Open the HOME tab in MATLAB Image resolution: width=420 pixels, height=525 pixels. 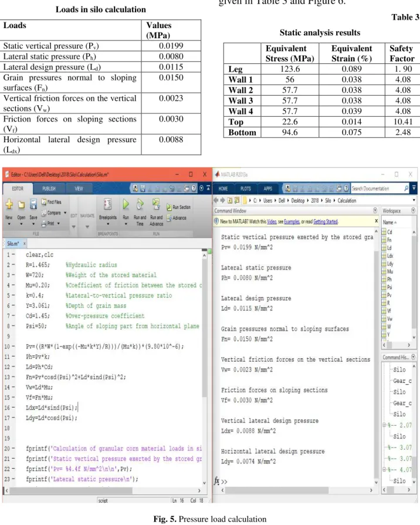coord(223,189)
